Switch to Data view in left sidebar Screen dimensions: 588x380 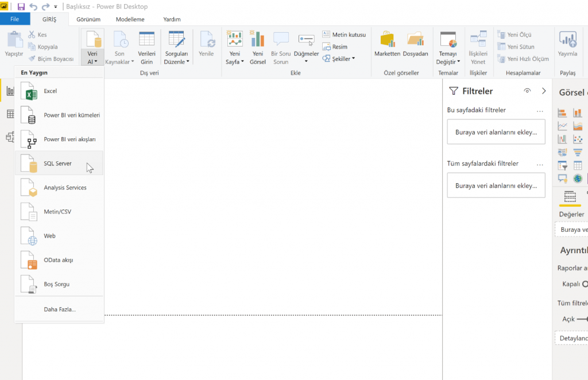[10, 114]
